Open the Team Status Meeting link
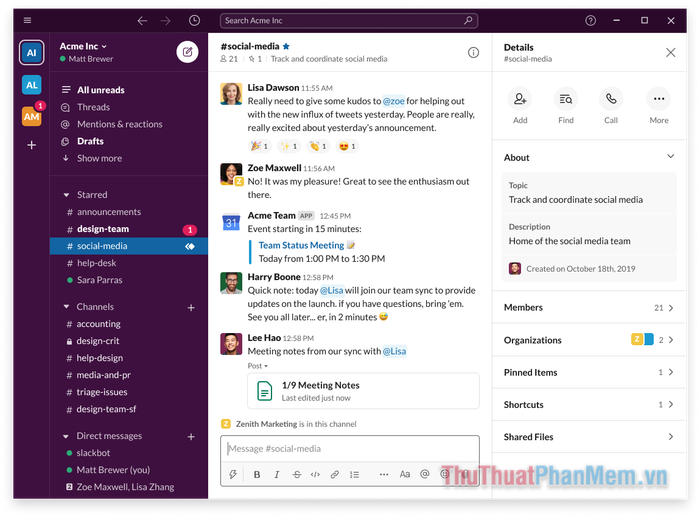700x517 pixels. click(301, 245)
